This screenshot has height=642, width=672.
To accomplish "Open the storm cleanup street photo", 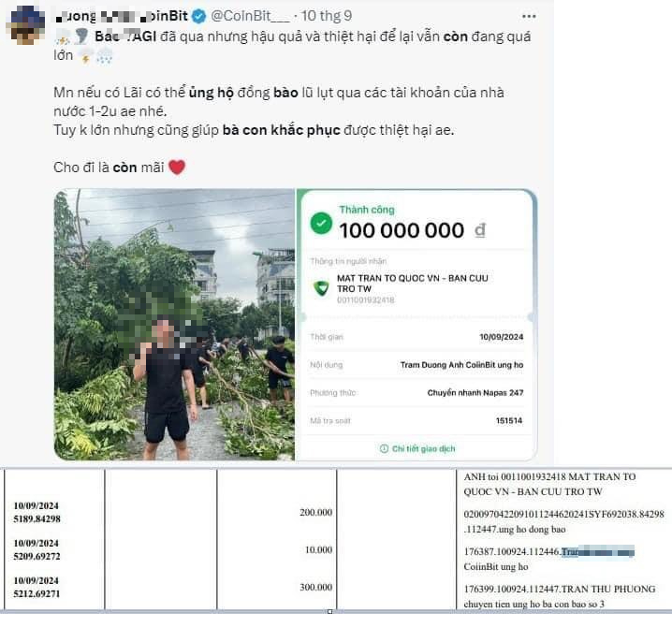I will pos(174,325).
